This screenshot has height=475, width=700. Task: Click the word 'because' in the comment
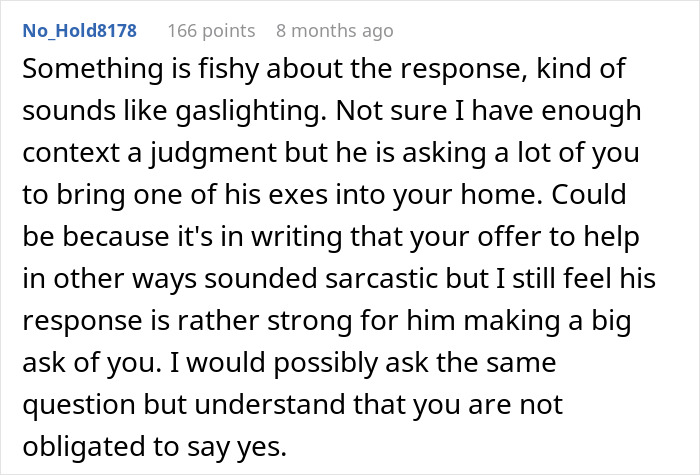click(x=115, y=237)
